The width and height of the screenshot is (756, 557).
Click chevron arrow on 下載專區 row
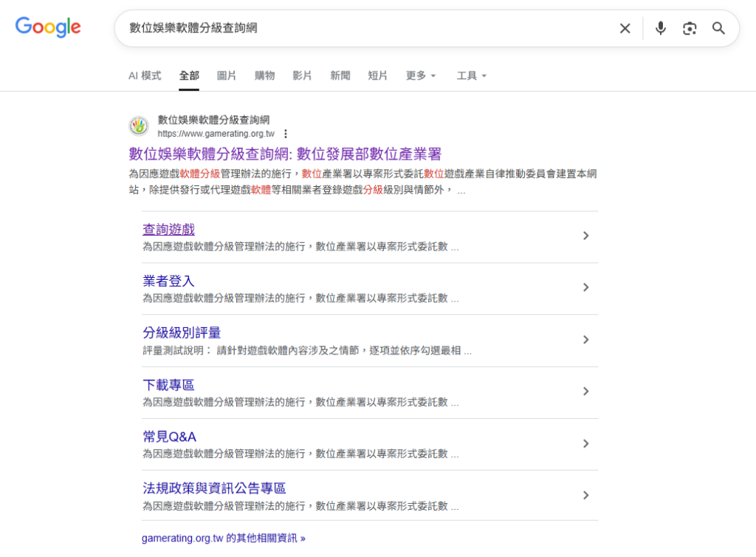click(x=585, y=391)
